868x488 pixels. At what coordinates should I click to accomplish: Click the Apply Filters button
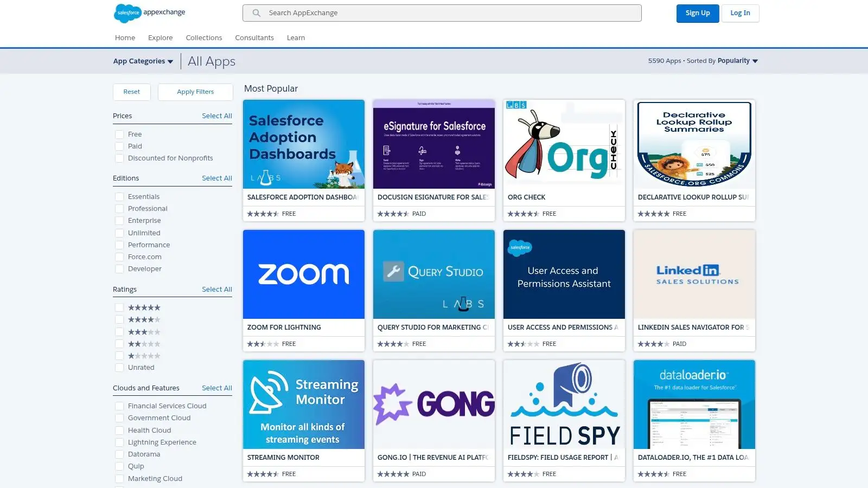click(x=195, y=92)
